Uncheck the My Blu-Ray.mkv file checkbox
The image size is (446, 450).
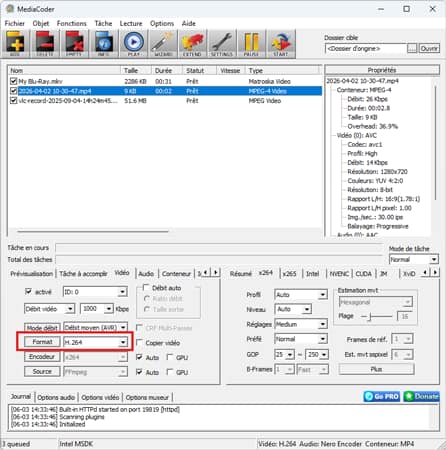tap(13, 81)
